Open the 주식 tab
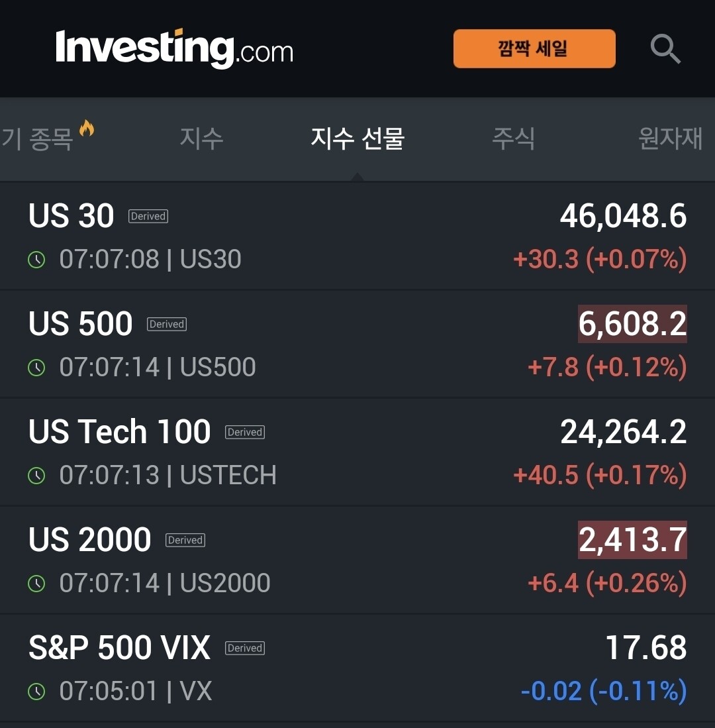 pyautogui.click(x=513, y=138)
